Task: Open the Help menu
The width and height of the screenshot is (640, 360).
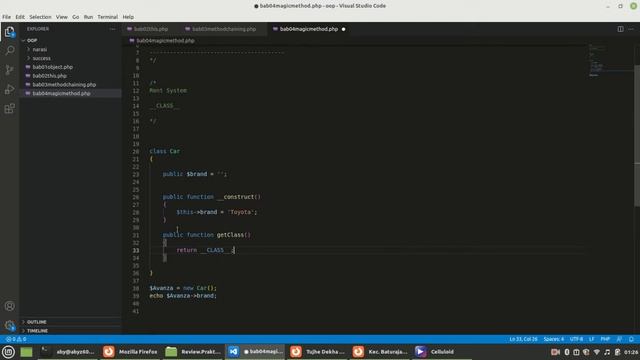Action: 128,17
